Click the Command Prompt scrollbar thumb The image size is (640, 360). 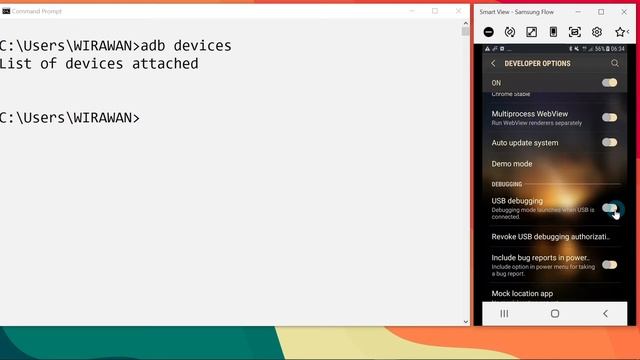click(x=465, y=31)
